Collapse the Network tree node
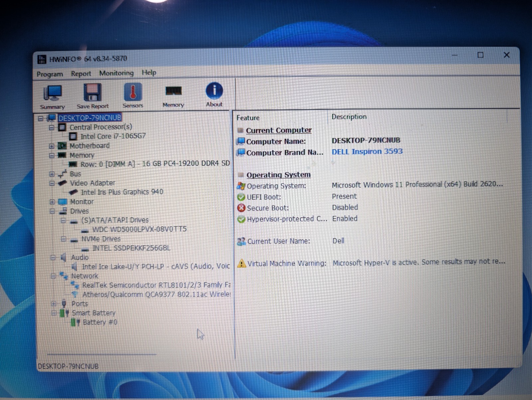532x400 pixels. coord(53,276)
